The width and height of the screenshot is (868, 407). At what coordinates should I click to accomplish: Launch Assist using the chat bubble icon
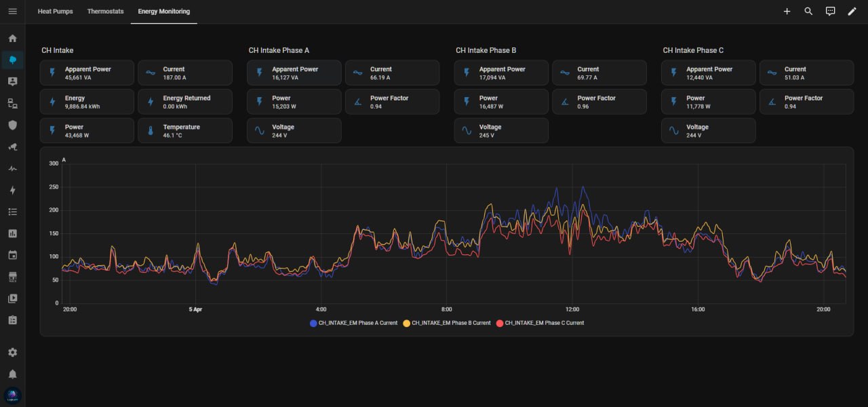830,11
